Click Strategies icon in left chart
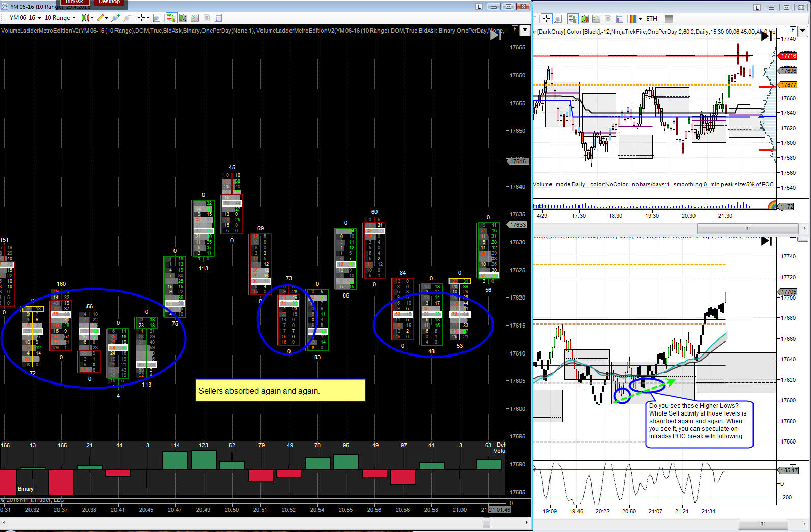Viewport: 811px width, 532px height. click(x=207, y=18)
